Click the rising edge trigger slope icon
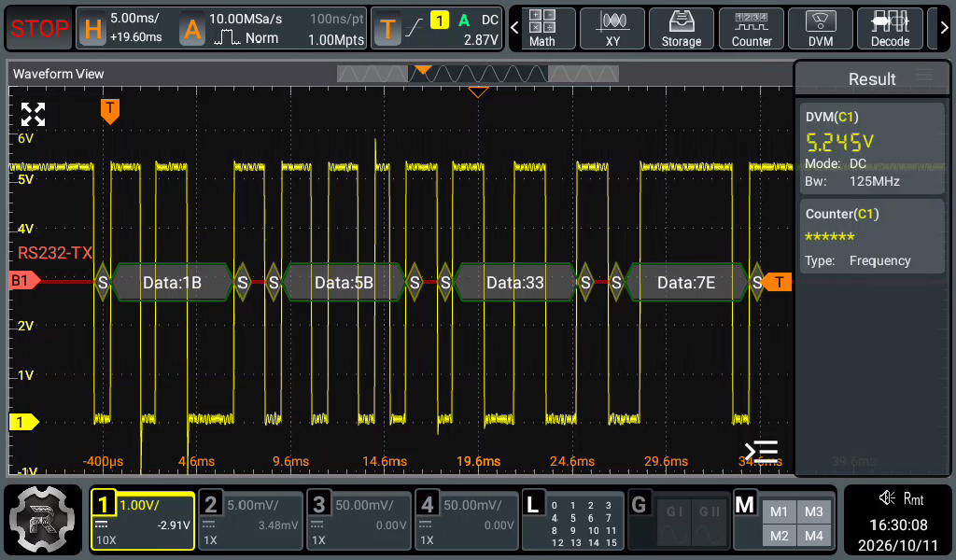Screen dimensions: 956x560 (x=414, y=27)
